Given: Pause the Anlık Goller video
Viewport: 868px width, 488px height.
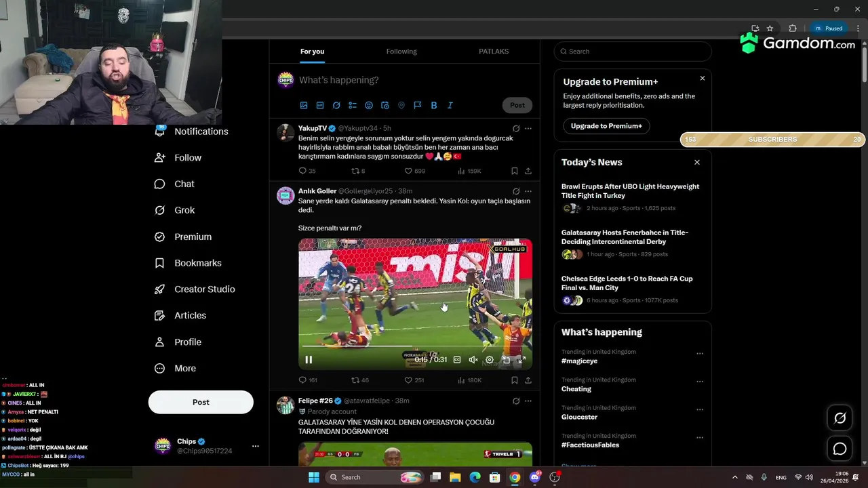Looking at the screenshot, I should (309, 360).
